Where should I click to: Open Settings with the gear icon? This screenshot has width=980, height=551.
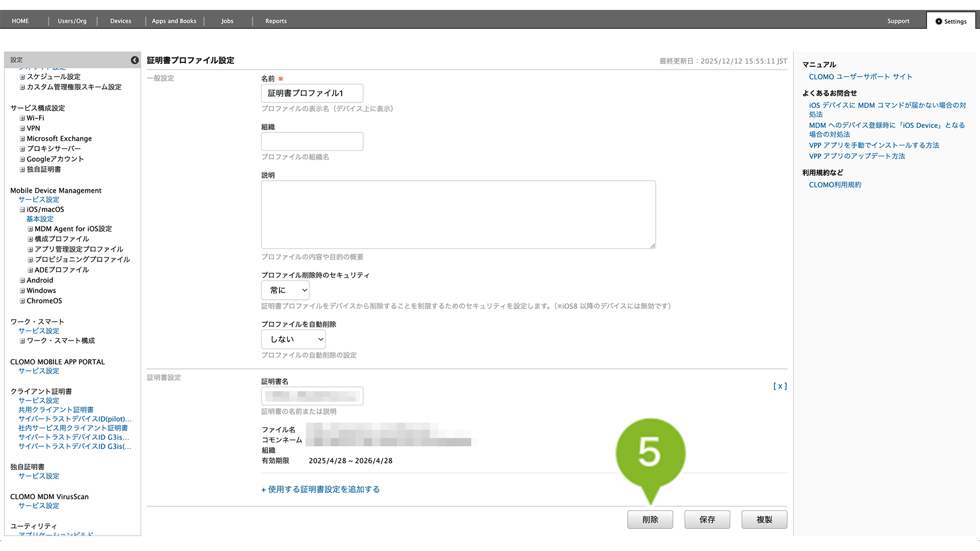pyautogui.click(x=951, y=21)
